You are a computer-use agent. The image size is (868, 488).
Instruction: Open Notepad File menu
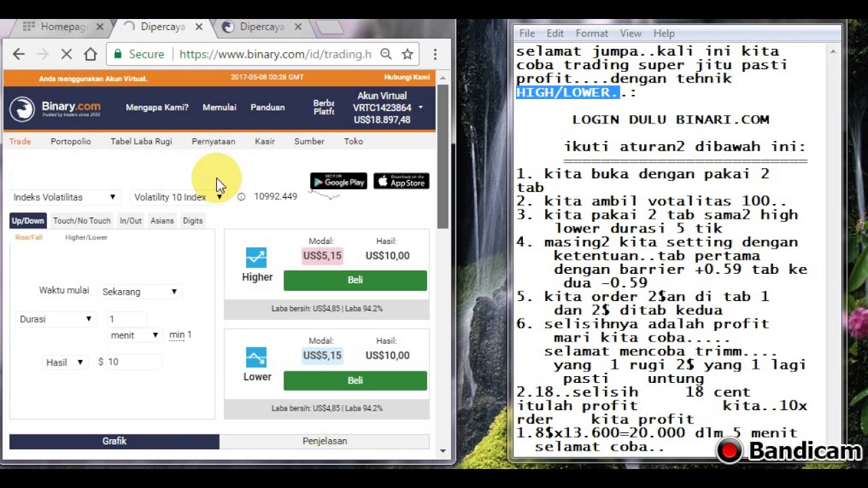pyautogui.click(x=527, y=33)
